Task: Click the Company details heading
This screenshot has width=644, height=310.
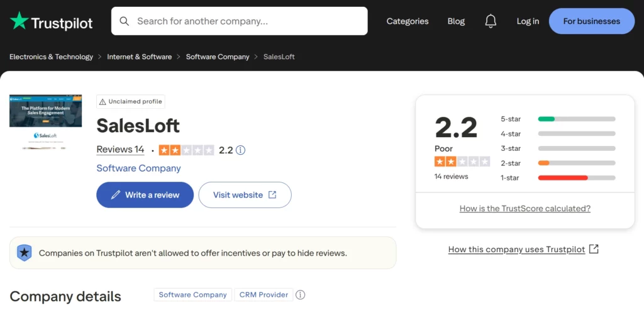Action: pyautogui.click(x=65, y=296)
